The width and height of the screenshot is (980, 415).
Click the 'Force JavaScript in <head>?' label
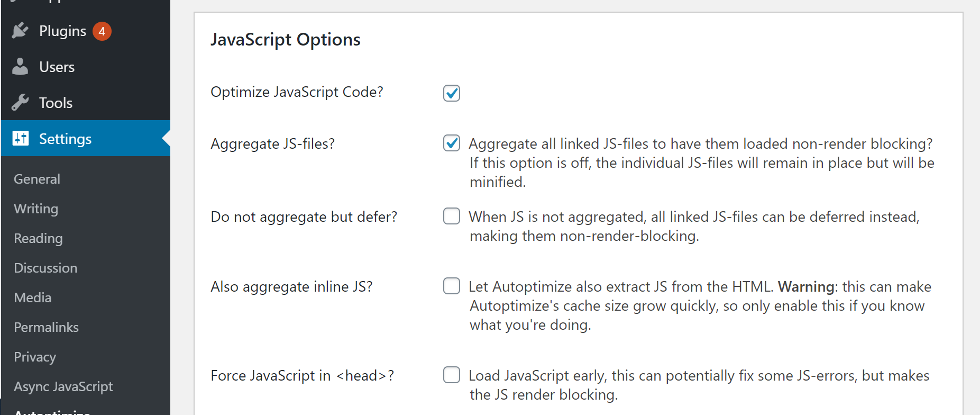302,376
